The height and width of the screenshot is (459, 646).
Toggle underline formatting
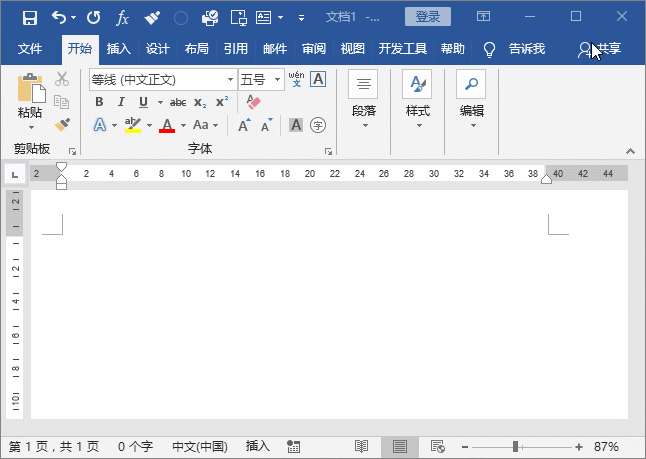(x=143, y=102)
